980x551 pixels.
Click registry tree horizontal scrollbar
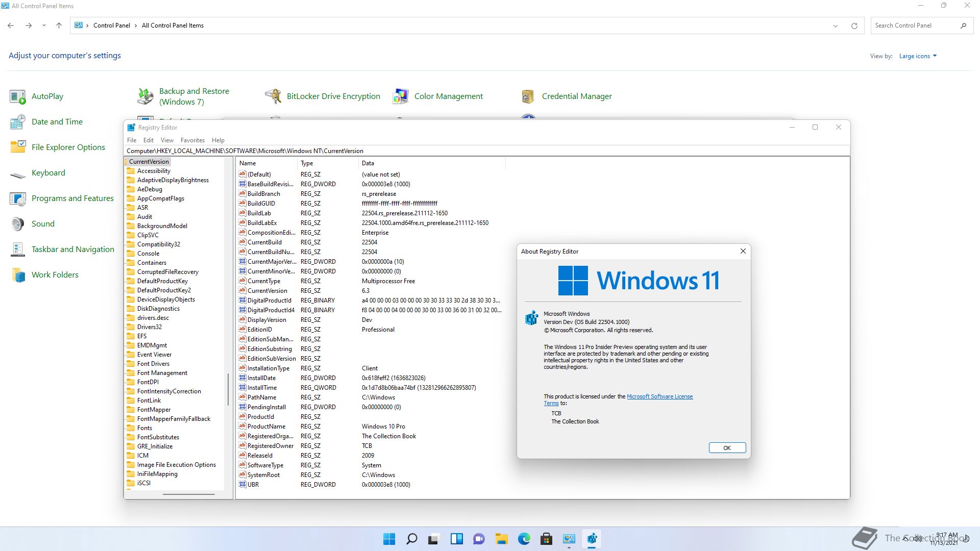188,494
